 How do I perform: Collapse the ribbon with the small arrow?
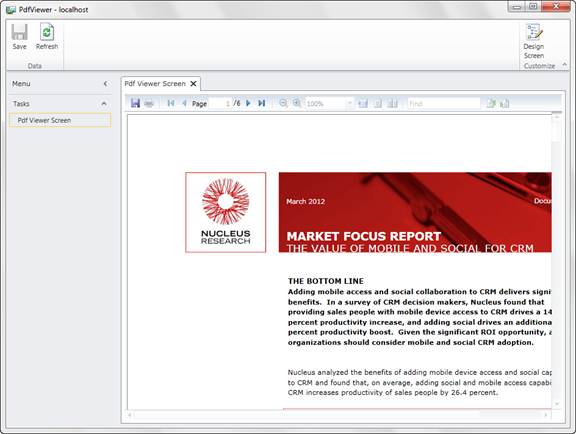[565, 65]
